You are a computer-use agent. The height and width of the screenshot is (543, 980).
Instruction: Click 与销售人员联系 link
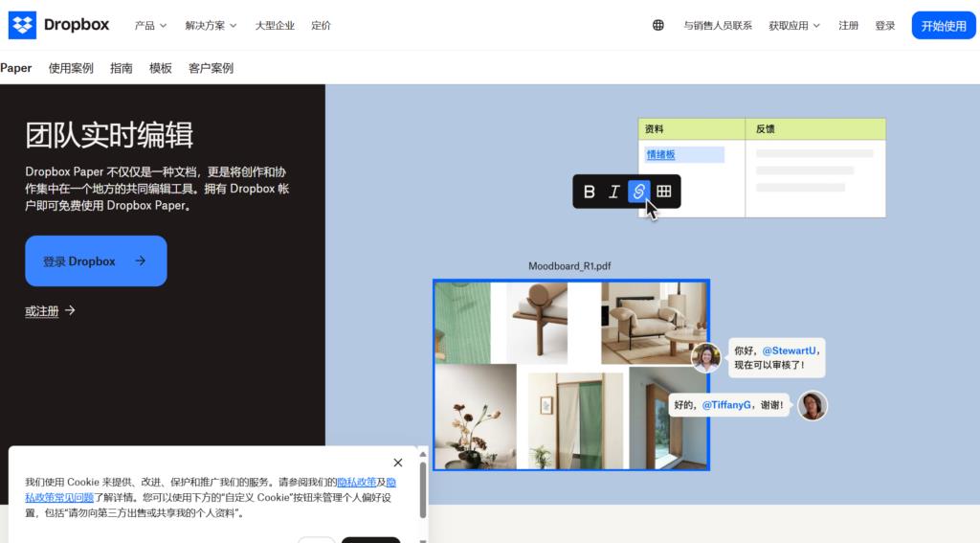[x=718, y=26]
